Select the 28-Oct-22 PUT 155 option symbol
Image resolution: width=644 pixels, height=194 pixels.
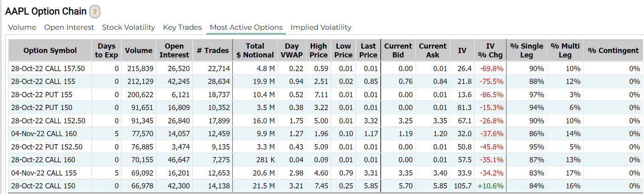tap(41, 95)
